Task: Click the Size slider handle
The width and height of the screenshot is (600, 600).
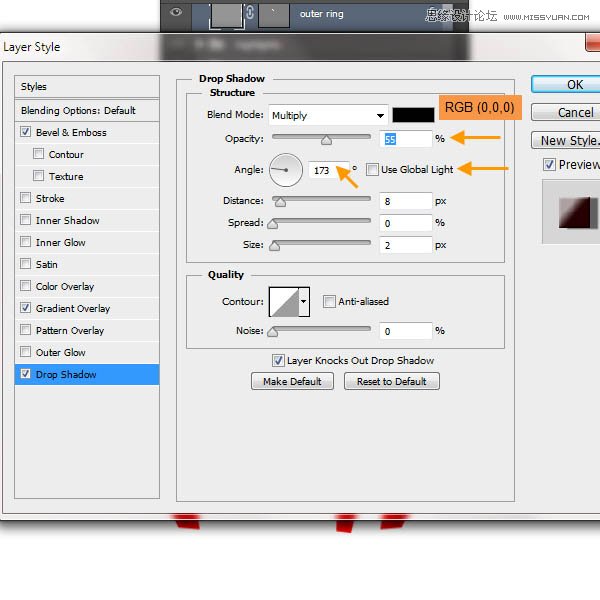Action: point(274,246)
